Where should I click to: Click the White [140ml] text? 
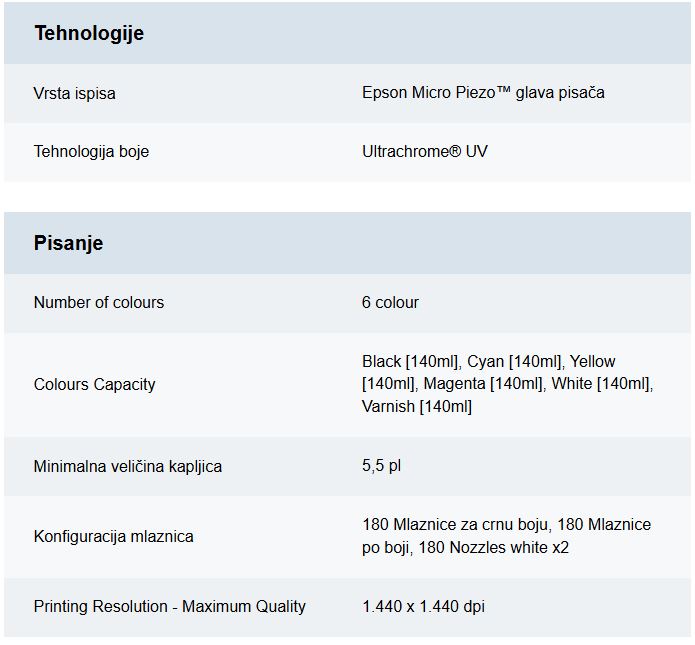coord(601,383)
